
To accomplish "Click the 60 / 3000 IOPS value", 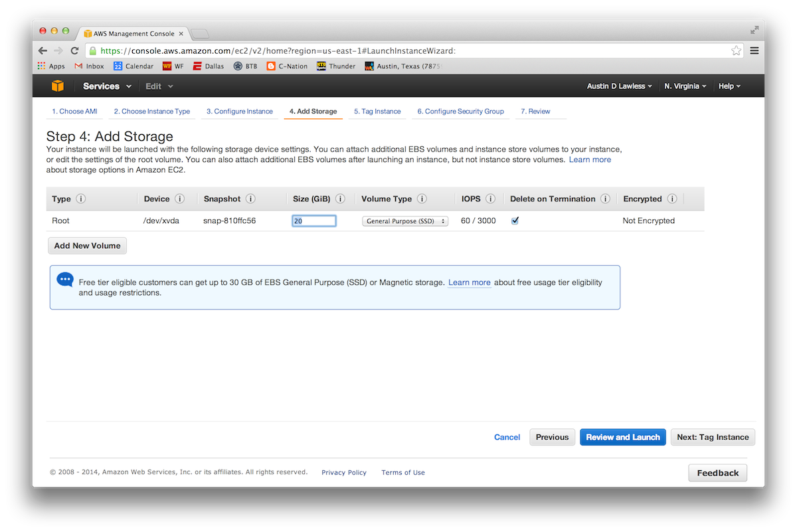I will [478, 221].
